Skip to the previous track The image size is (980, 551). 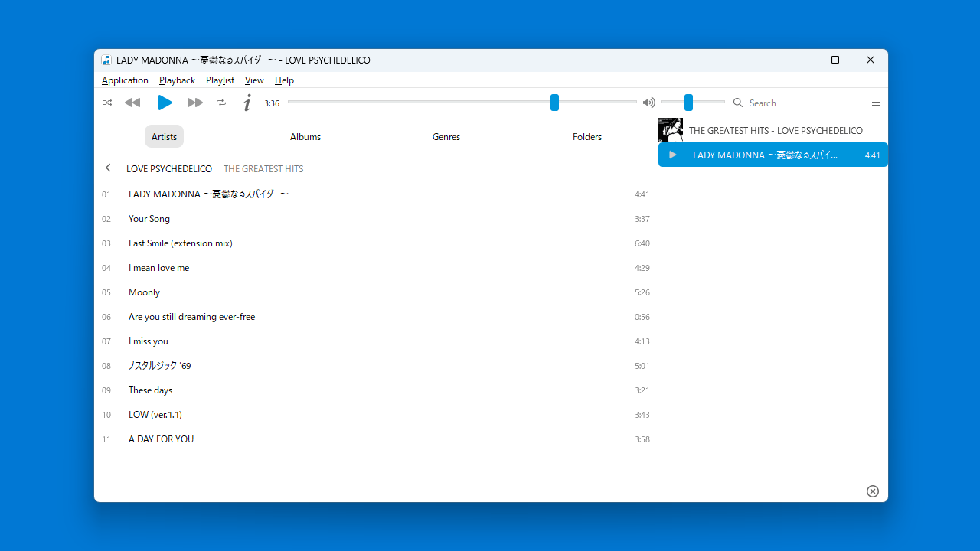click(x=132, y=103)
